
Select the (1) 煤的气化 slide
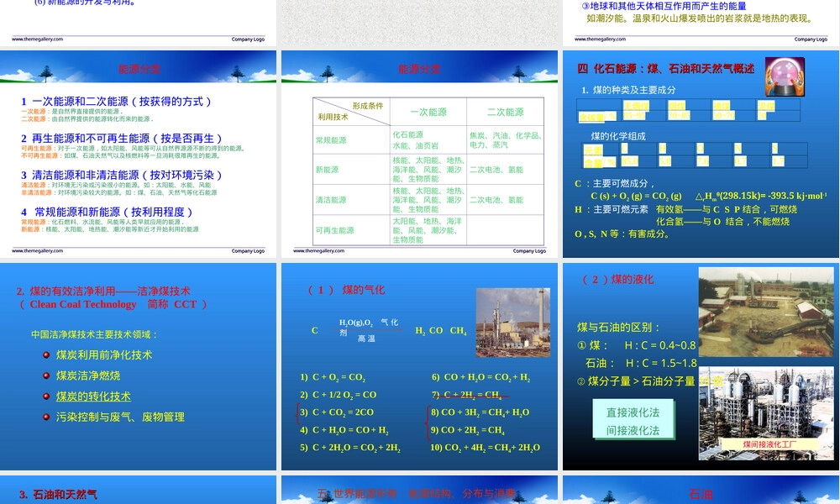coord(419,366)
